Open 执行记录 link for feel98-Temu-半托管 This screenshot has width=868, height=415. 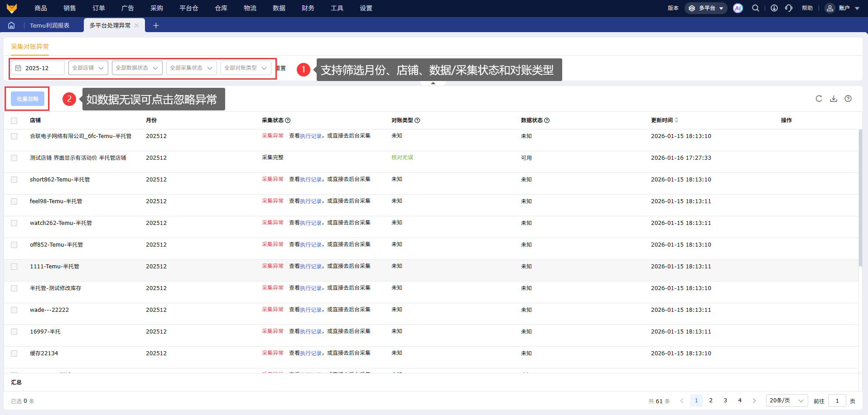coord(311,201)
